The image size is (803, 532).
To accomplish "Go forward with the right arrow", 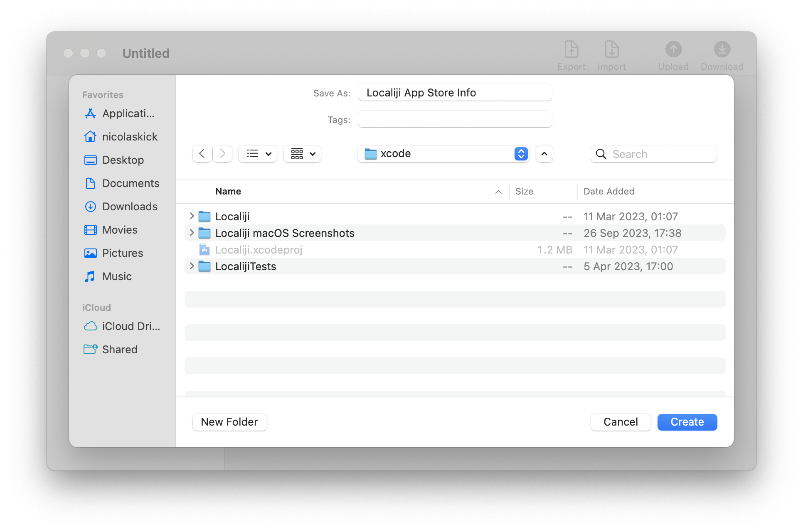I will (x=222, y=154).
